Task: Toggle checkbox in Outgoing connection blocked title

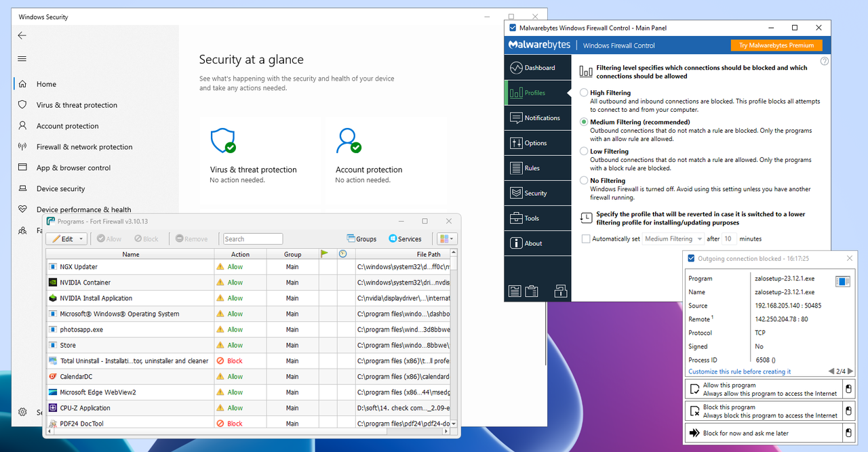Action: coord(691,258)
